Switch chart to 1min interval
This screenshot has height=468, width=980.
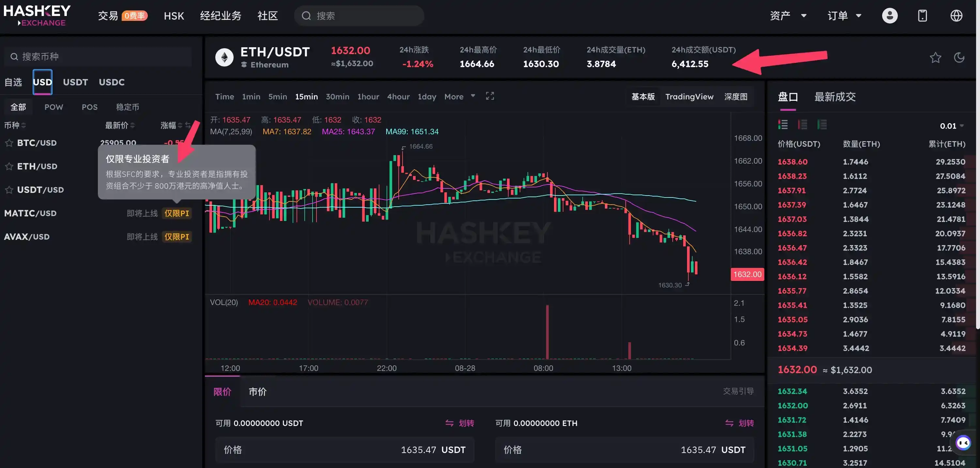coord(251,96)
